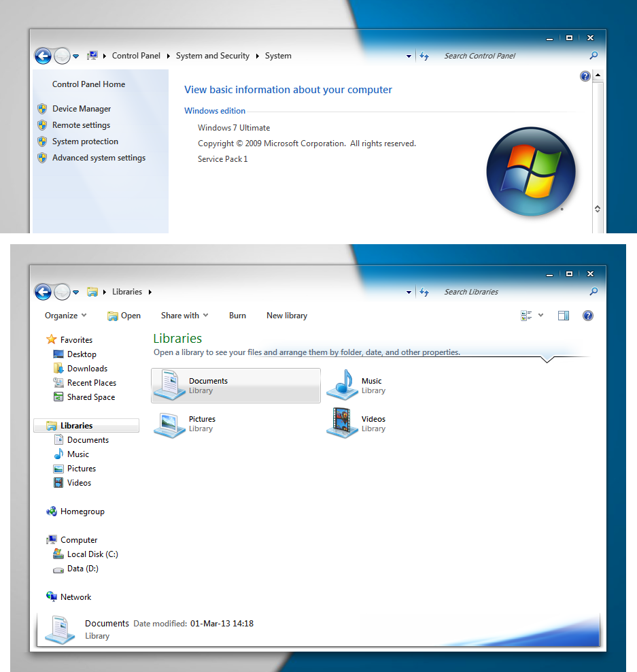This screenshot has height=672, width=637.
Task: Select Shared Space under Favorites
Action: click(84, 397)
